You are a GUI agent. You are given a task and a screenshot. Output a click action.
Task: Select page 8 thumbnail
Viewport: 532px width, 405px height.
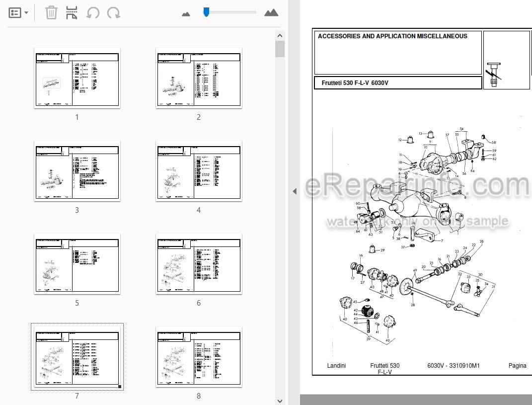tap(199, 357)
